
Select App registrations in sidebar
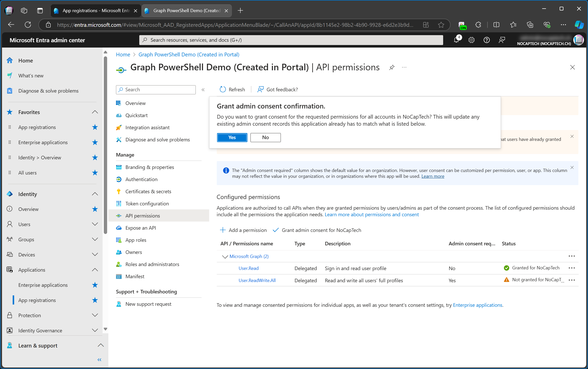[37, 300]
